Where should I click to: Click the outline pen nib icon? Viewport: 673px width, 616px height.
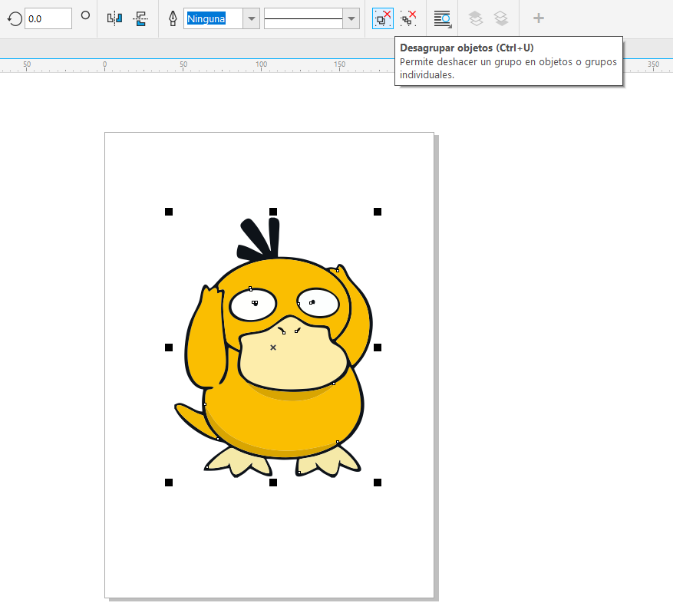pyautogui.click(x=173, y=18)
